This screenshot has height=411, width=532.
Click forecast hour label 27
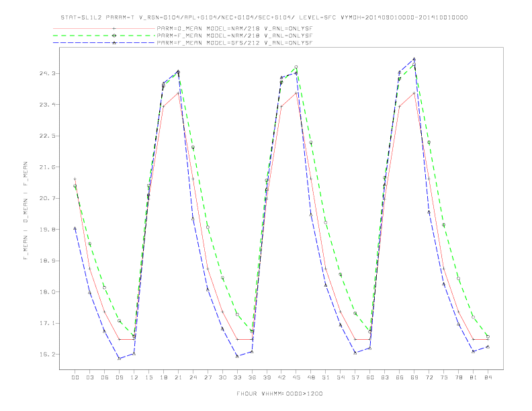click(208, 377)
